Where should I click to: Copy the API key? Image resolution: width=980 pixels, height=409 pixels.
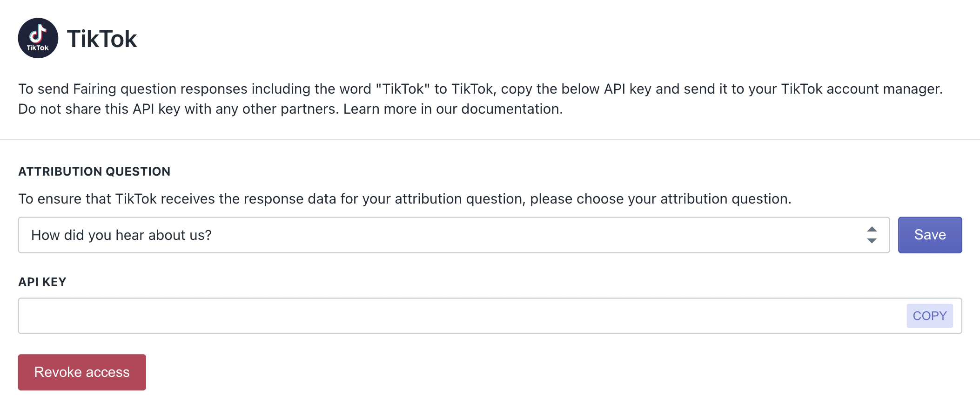929,316
